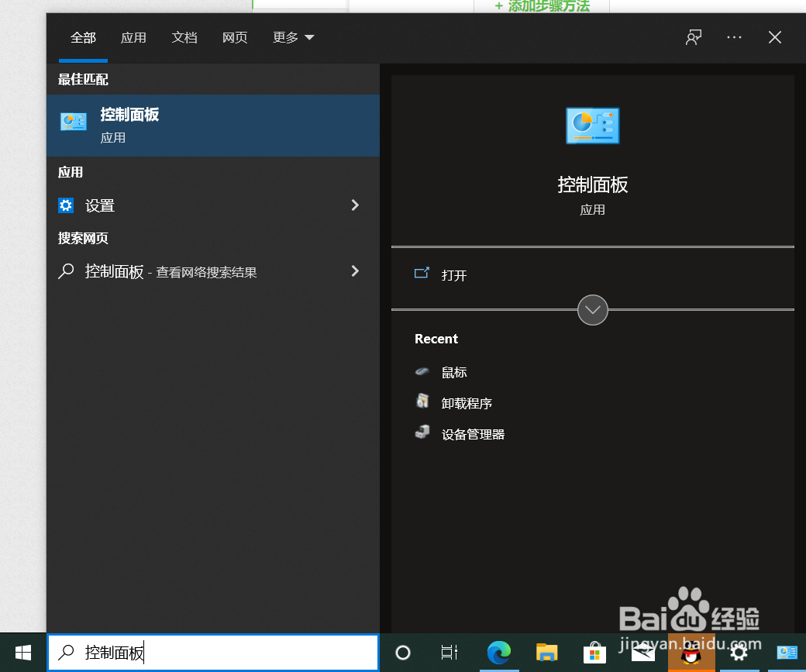Launch Microsoft Edge from the taskbar
The image size is (806, 672).
tap(498, 653)
